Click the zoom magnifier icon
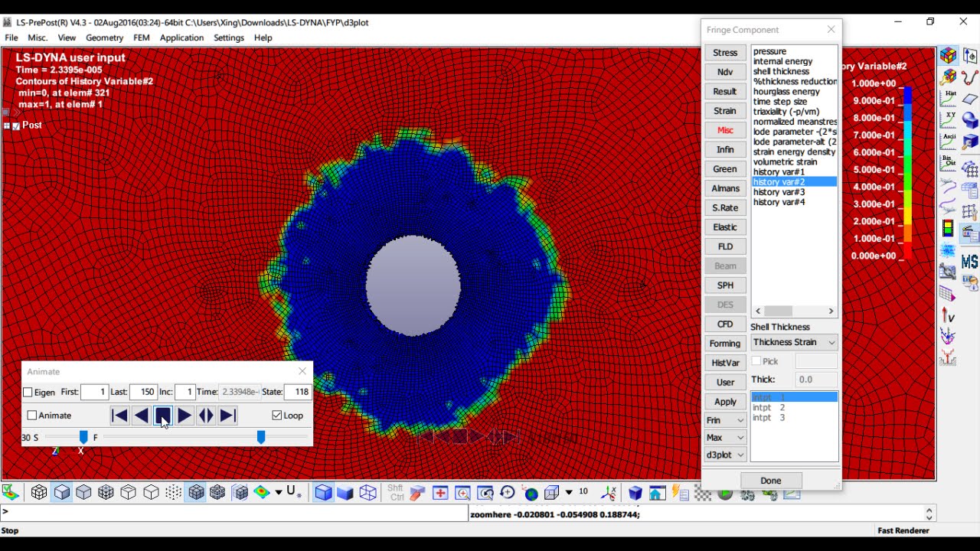The image size is (980, 551). pyautogui.click(x=462, y=493)
